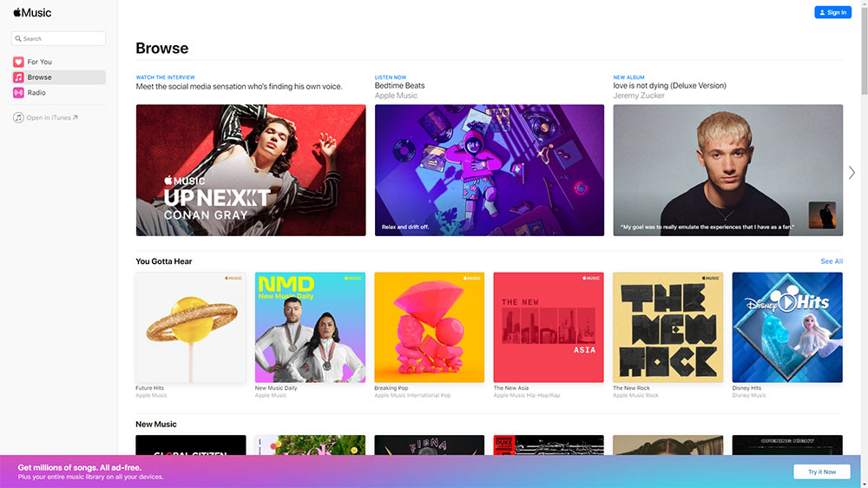Open the Bedtime Beats featured artwork
Screen dimensions: 868x488
pos(490,170)
